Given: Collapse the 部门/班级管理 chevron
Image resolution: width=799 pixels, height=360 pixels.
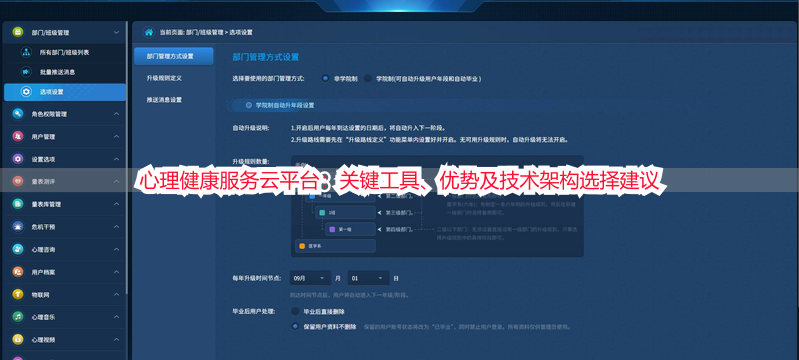Looking at the screenshot, I should click(116, 32).
